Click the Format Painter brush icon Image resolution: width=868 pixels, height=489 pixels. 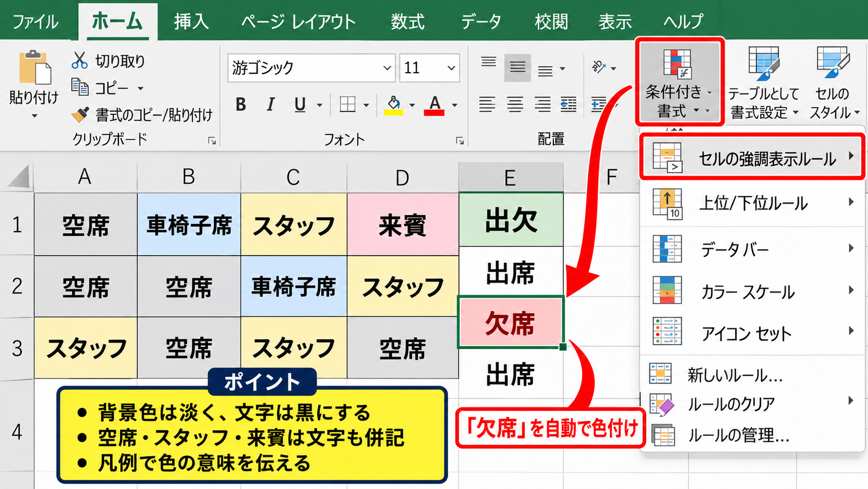(x=80, y=114)
